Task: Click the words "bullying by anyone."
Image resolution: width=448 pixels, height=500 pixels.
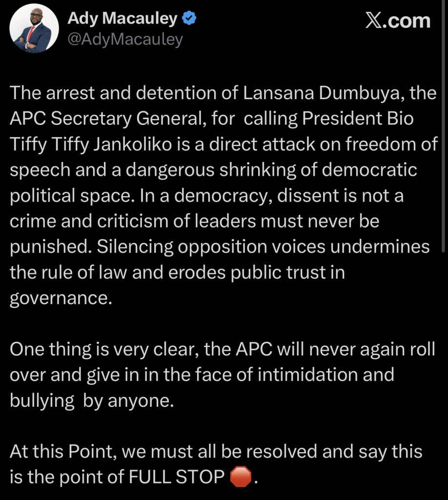Action: (x=91, y=400)
